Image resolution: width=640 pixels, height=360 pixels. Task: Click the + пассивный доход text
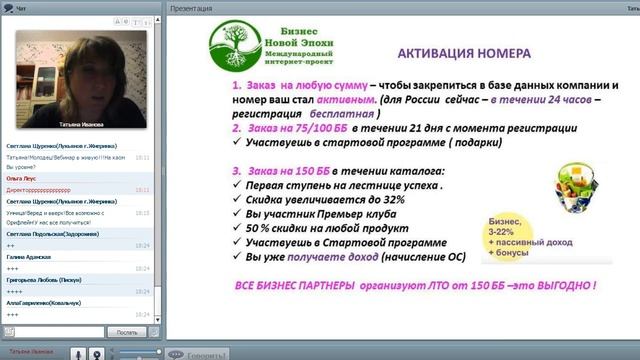point(530,242)
